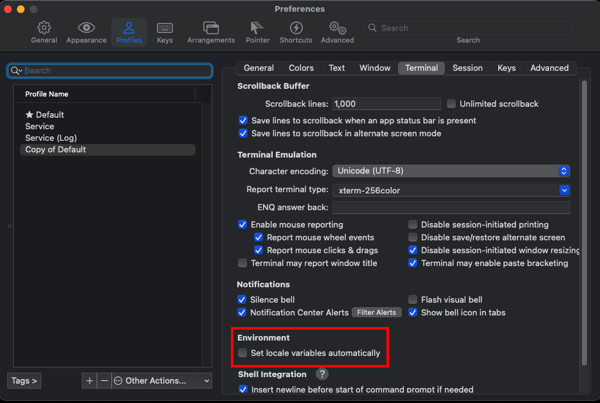Screen dimensions: 600x403
Task: Select the Service (Log) profile
Action: click(x=108, y=138)
